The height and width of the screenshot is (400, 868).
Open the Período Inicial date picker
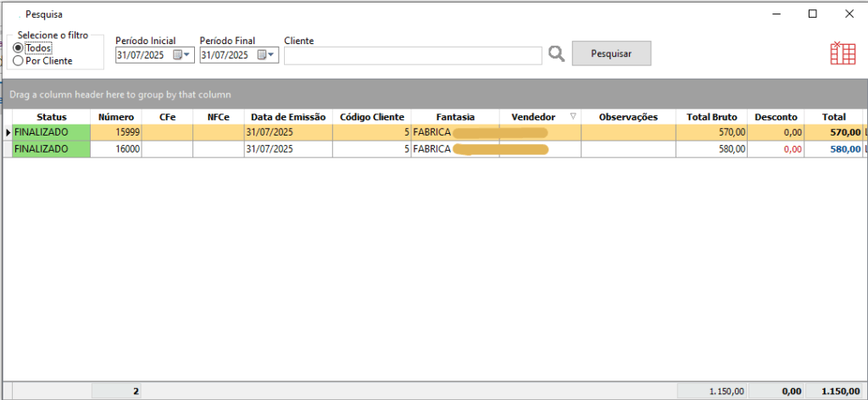pos(182,55)
